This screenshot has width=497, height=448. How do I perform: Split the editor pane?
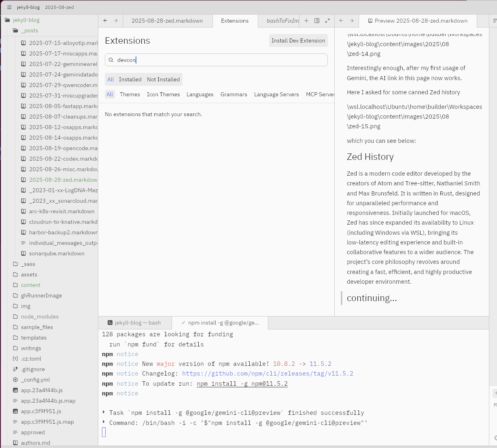coord(317,21)
